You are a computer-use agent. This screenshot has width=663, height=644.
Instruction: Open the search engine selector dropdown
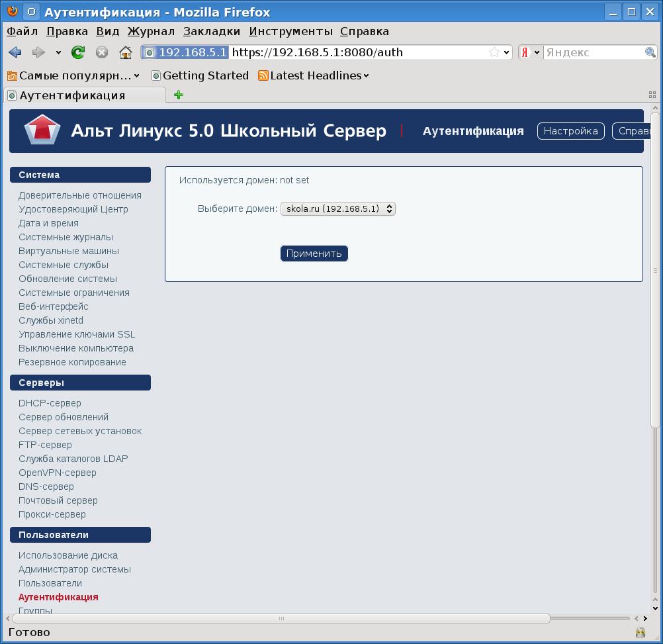coord(531,52)
